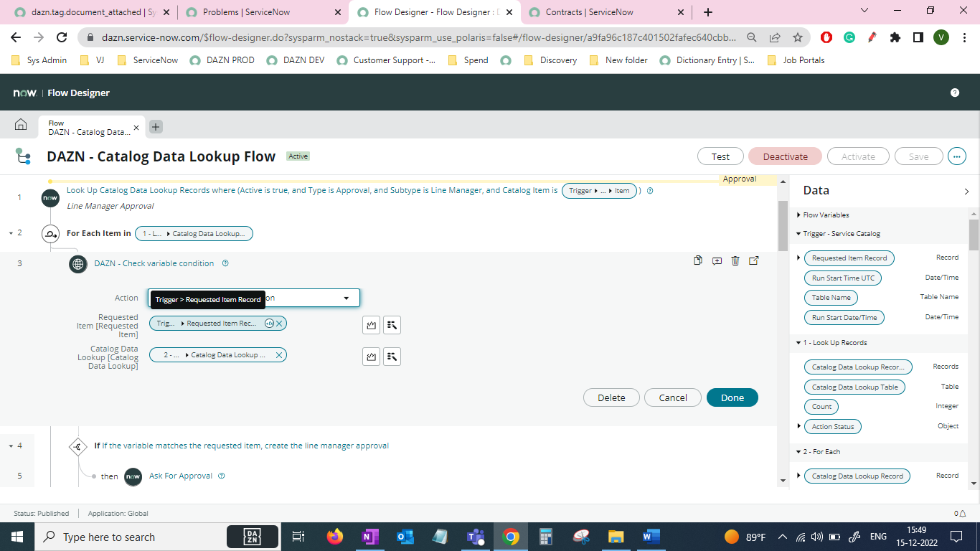The height and width of the screenshot is (551, 980).
Task: Select the Count data pill
Action: 821,407
